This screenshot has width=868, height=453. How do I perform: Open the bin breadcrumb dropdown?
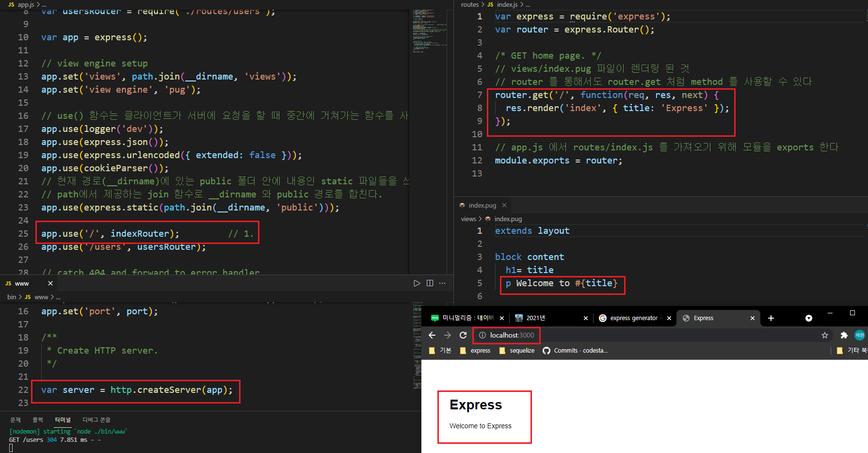12,297
